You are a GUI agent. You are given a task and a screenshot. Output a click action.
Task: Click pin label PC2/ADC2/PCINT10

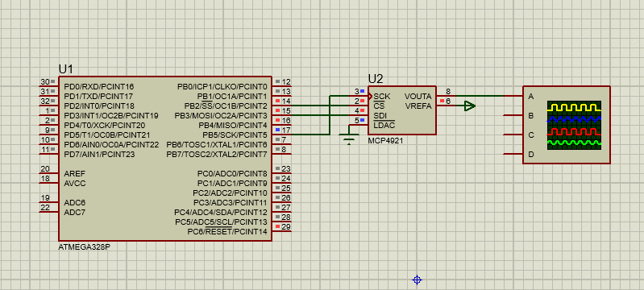pyautogui.click(x=230, y=193)
